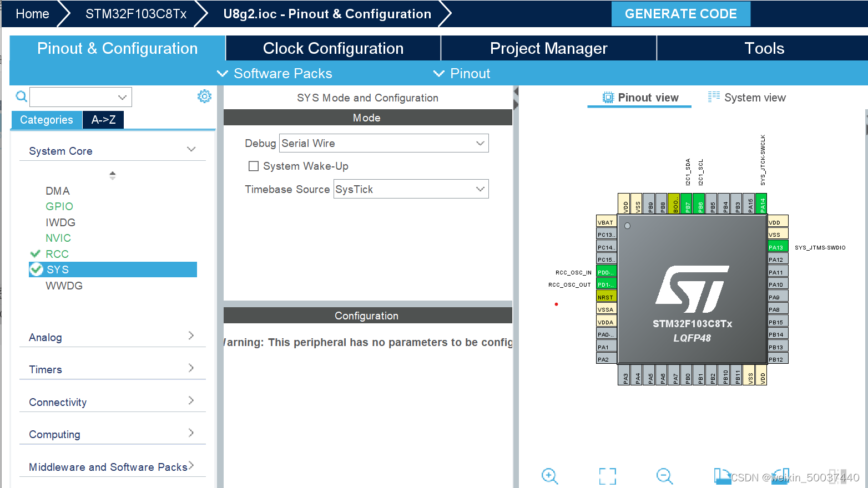Select pin PB12 on the chip

pos(778,359)
